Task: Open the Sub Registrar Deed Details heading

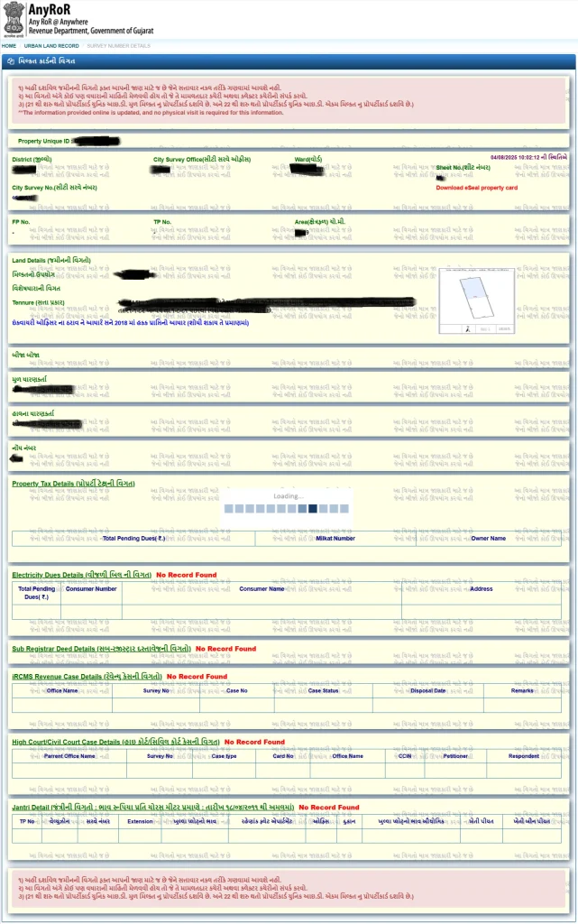Action: pyautogui.click(x=101, y=648)
